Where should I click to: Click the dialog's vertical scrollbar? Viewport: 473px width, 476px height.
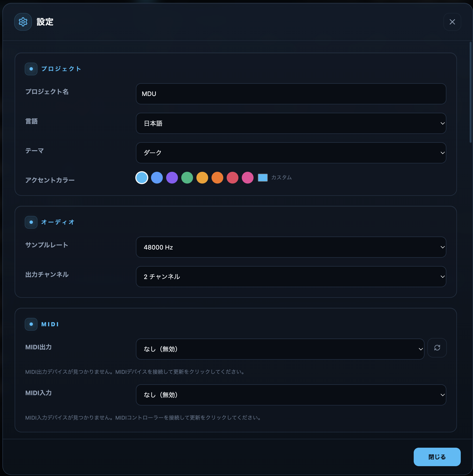(471, 92)
